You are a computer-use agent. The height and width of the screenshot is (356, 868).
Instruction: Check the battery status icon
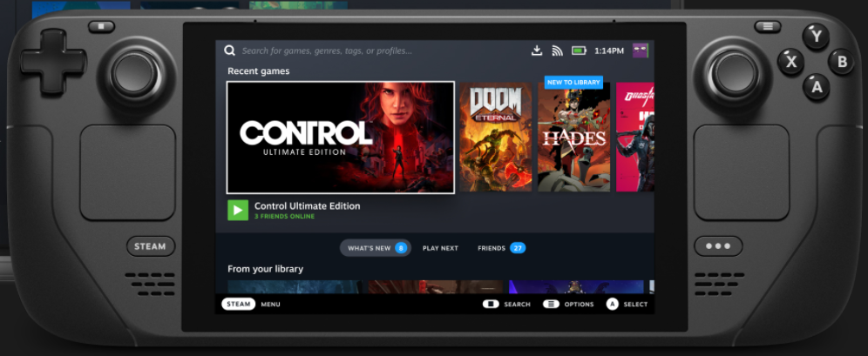[579, 50]
